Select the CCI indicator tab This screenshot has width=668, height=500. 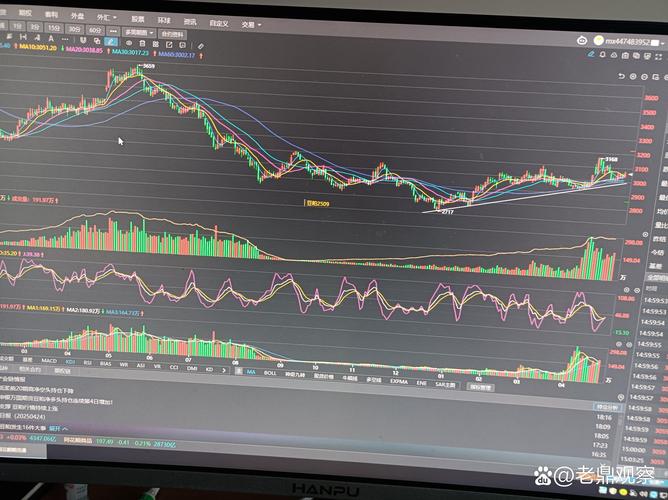click(174, 367)
